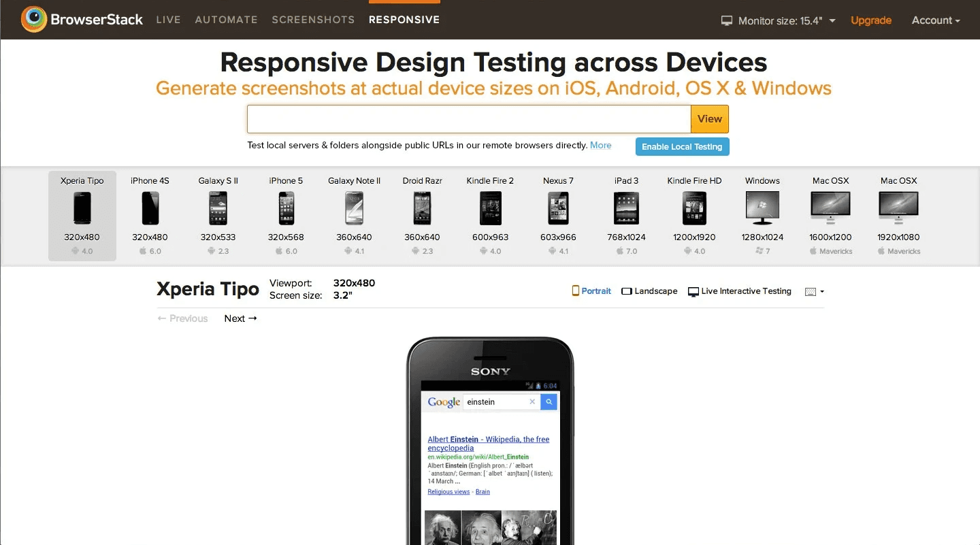
Task: Focus the URL input field
Action: point(469,119)
